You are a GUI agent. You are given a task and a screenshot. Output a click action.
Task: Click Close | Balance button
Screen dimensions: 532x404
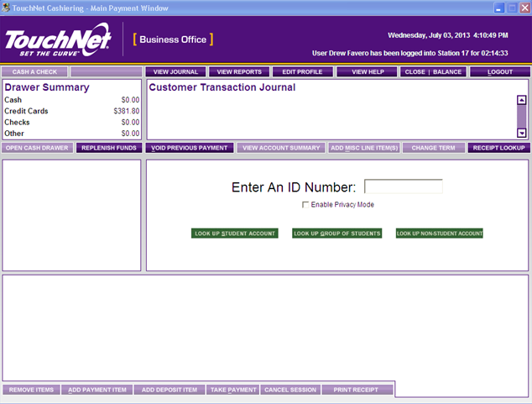(x=432, y=72)
